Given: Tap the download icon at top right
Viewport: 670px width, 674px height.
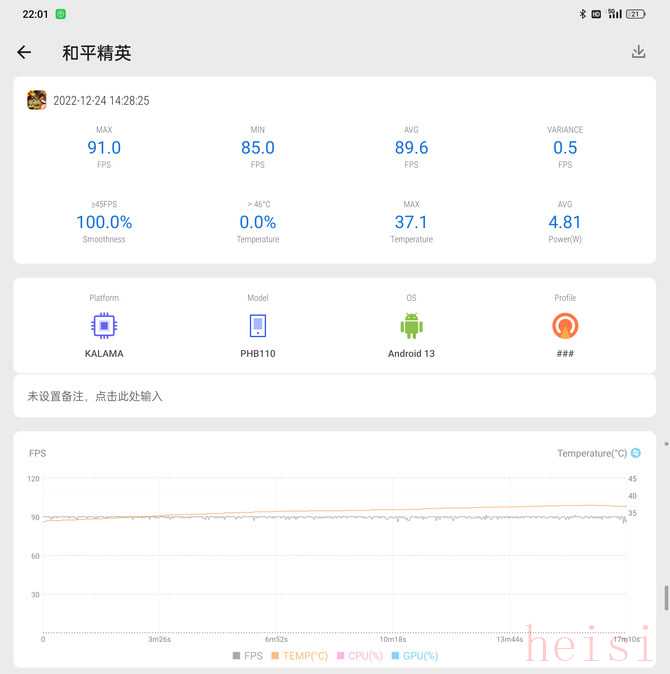Looking at the screenshot, I should click(x=638, y=52).
